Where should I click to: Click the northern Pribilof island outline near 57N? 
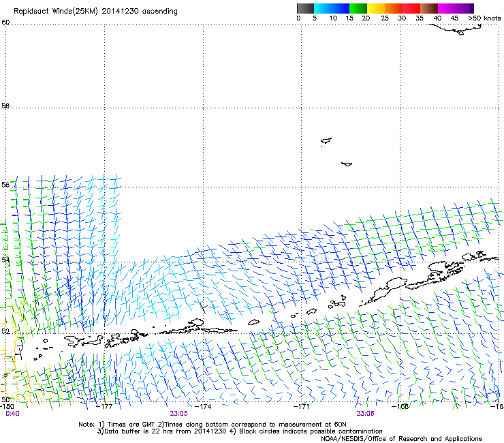326,141
